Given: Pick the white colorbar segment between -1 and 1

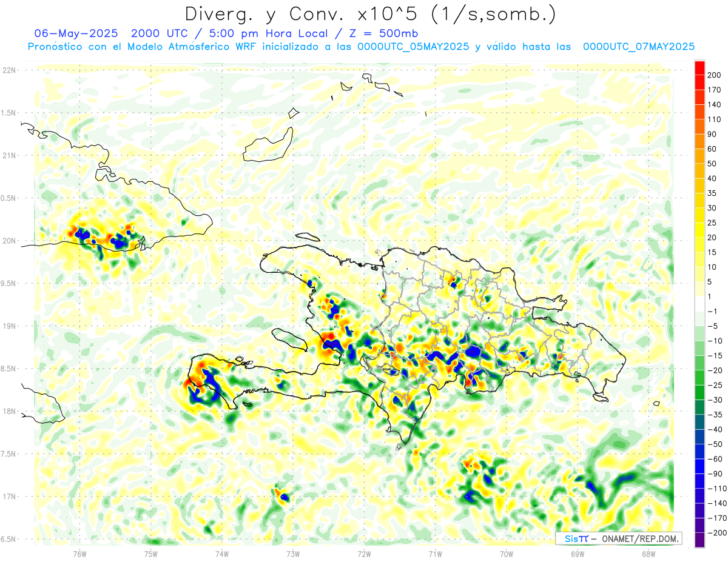Looking at the screenshot, I should (699, 304).
